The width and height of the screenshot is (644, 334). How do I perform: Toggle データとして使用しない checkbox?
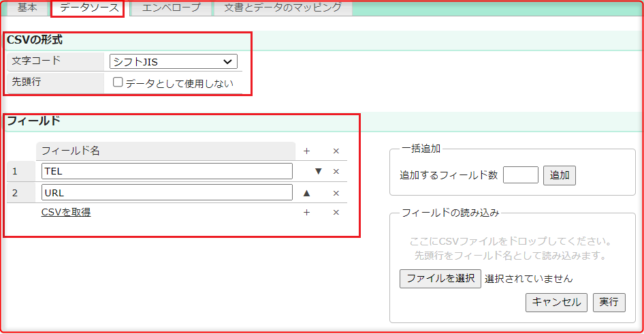pyautogui.click(x=118, y=82)
